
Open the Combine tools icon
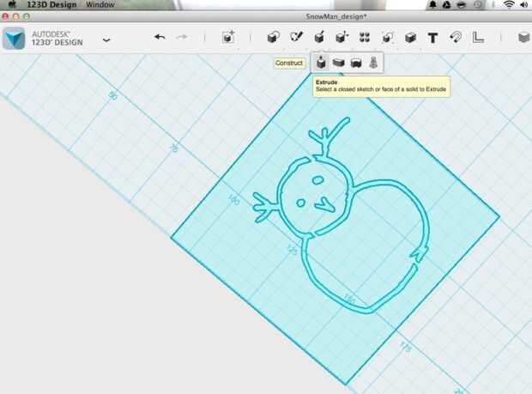410,37
